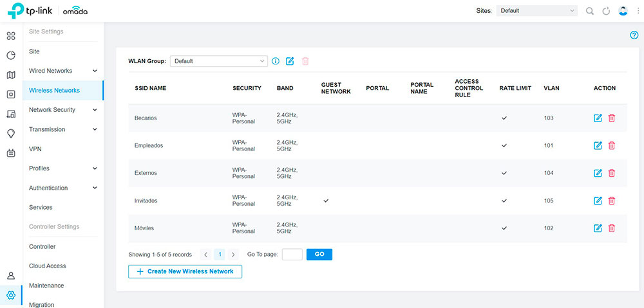Expand the Profiles menu
Viewport: 644px width, 308px height.
tap(63, 168)
